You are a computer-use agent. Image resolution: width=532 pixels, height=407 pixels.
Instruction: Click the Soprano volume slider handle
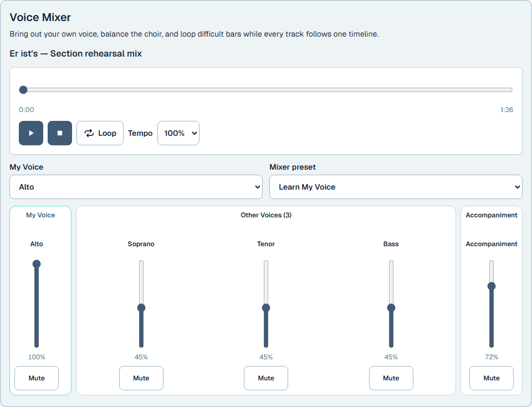pos(141,308)
